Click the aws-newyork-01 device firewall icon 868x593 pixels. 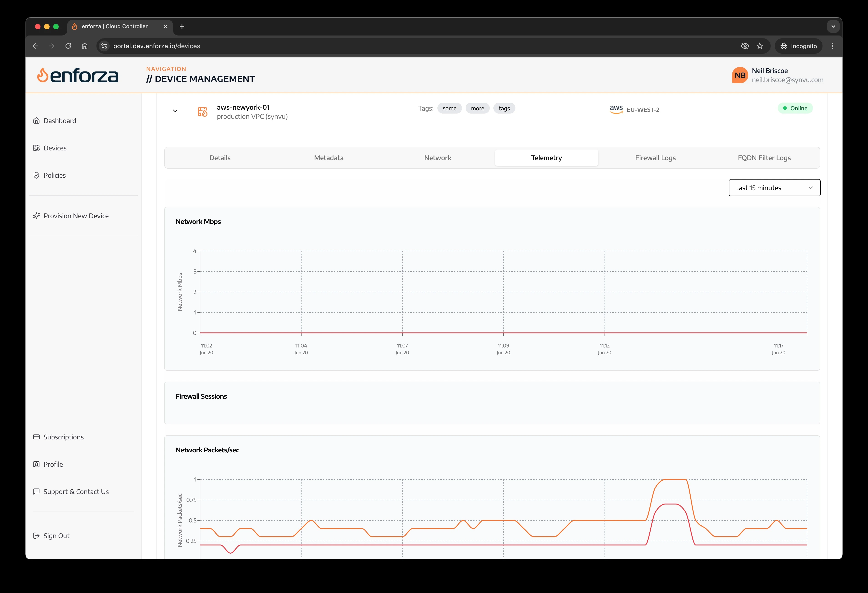click(x=202, y=112)
